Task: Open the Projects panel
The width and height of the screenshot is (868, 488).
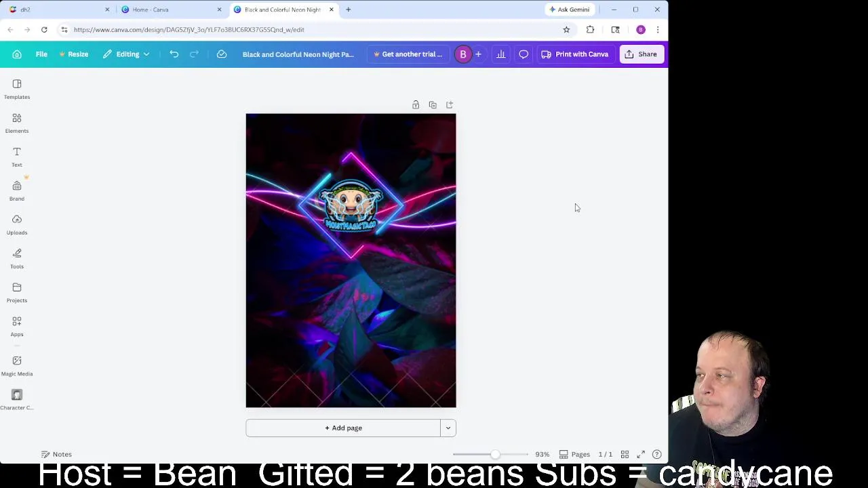Action: tap(17, 292)
